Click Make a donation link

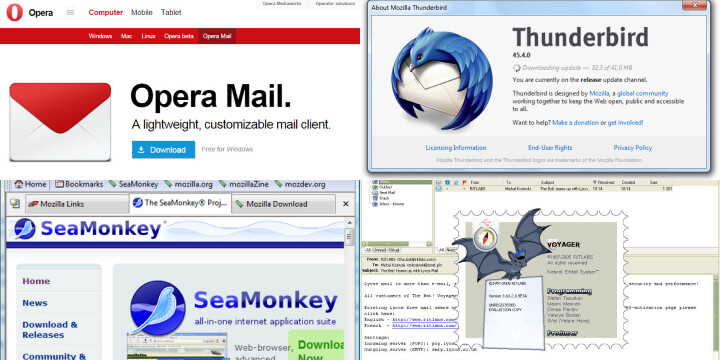(x=575, y=123)
